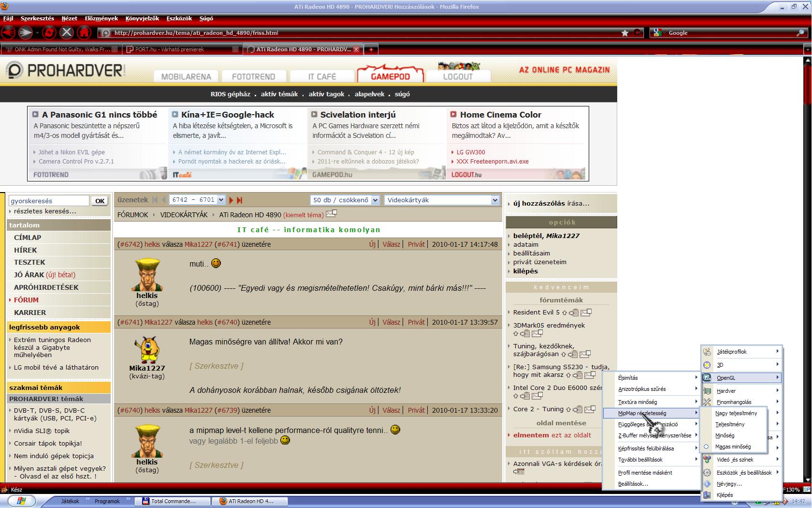Click into the gyorskeresés search field
This screenshot has height=508, width=812.
click(49, 201)
